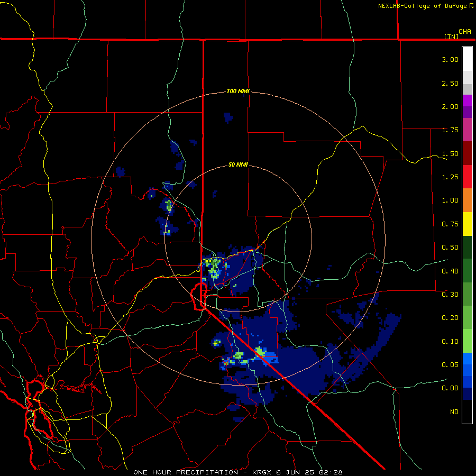Select the orange legend swatch
476x476 pixels.
point(467,200)
